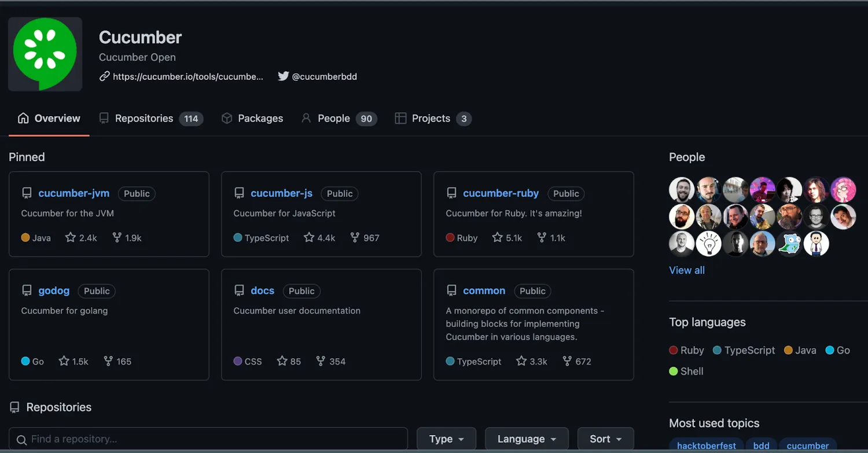Switch to the Overview tab

click(x=49, y=119)
